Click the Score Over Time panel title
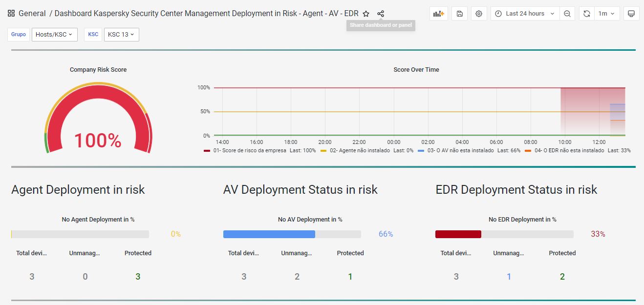Screen dimensions: 644x305 click(416, 70)
